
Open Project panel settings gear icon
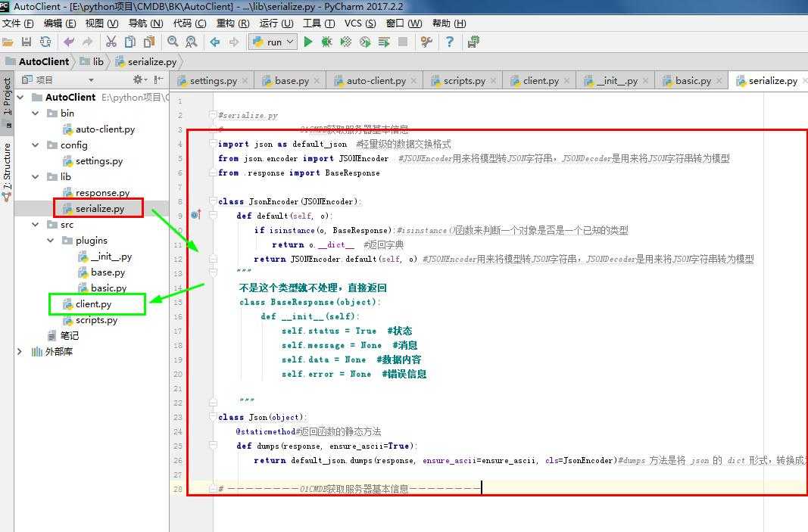[x=138, y=79]
